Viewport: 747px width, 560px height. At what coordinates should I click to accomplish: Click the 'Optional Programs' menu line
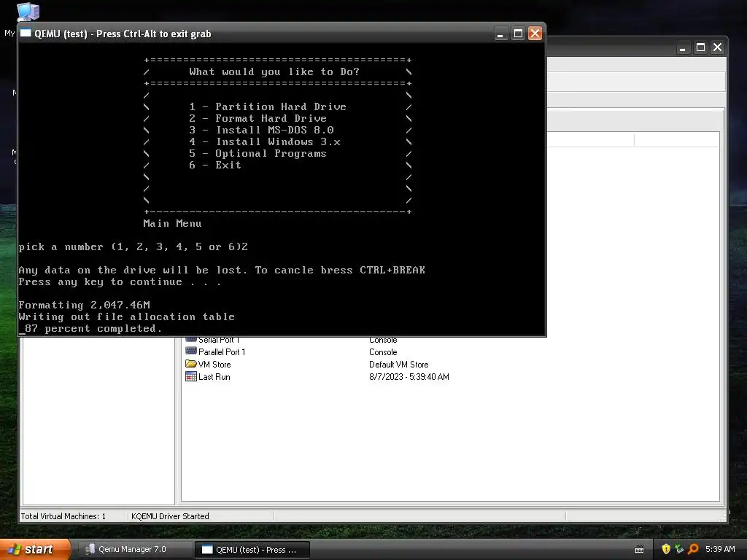click(258, 153)
